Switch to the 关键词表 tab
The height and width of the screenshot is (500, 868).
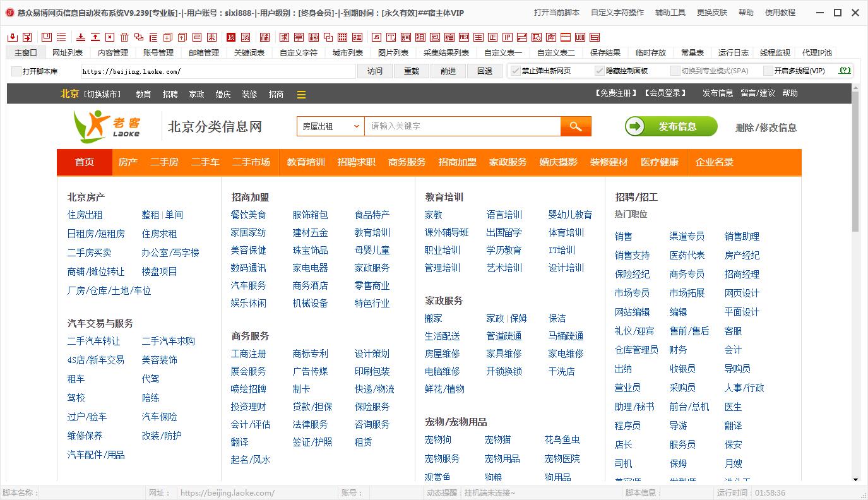click(249, 53)
